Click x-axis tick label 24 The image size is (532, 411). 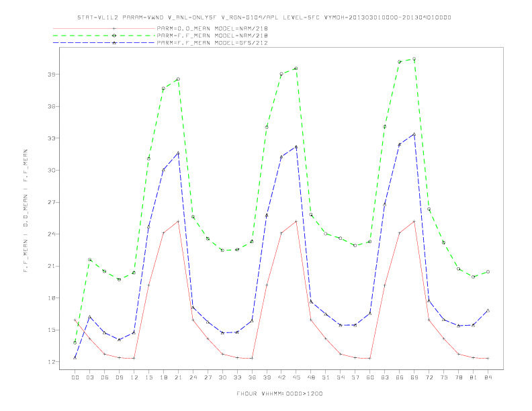193,377
